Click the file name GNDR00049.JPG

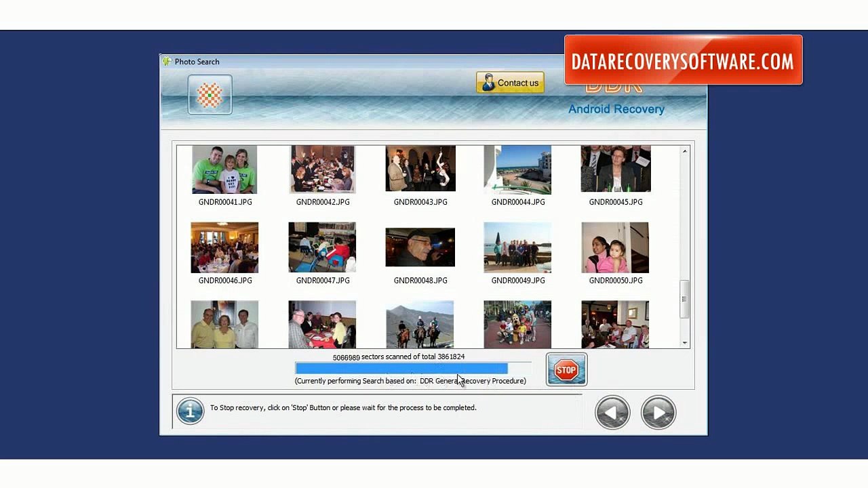(x=518, y=280)
